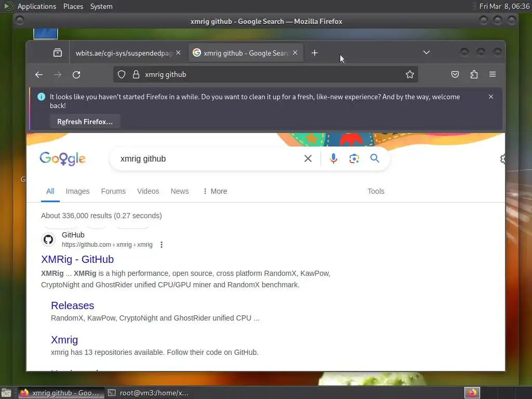Switch to the wbits.ae tab

coord(124,53)
